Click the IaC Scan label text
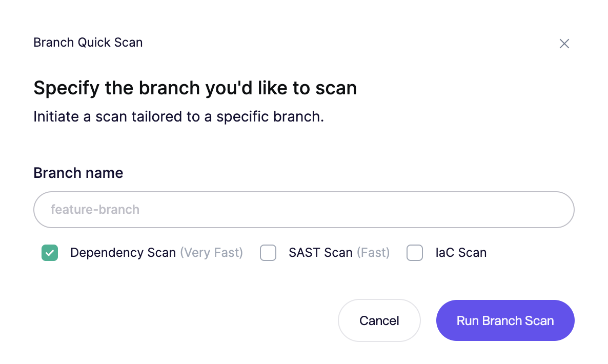608x364 pixels. pyautogui.click(x=461, y=253)
